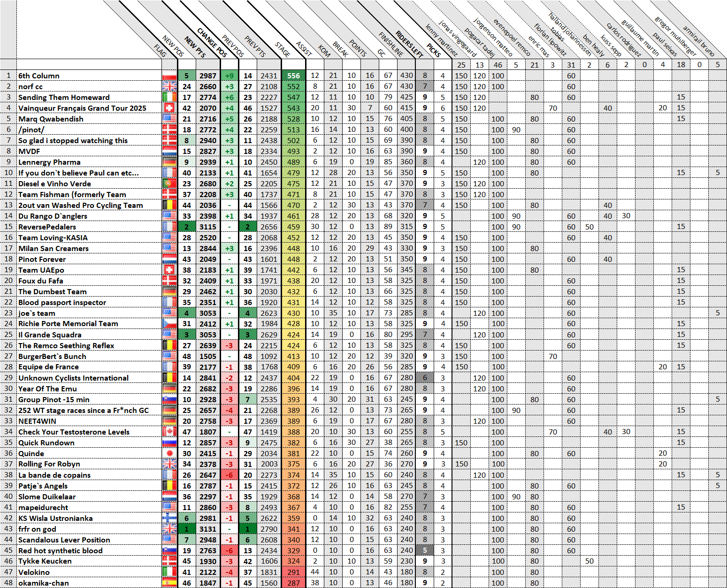Click the Swiss flag for Vainqueur Français Grand Tour
This screenshot has width=727, height=588.
(x=169, y=108)
